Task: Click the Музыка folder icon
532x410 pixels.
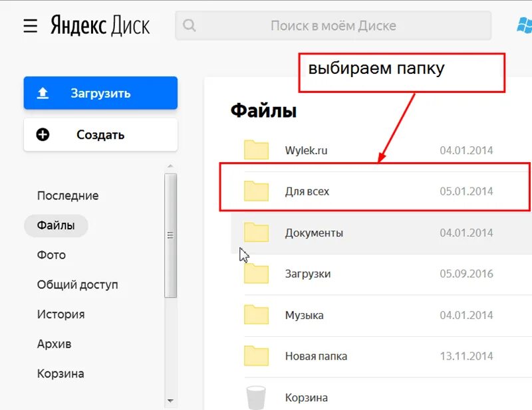Action: (256, 315)
